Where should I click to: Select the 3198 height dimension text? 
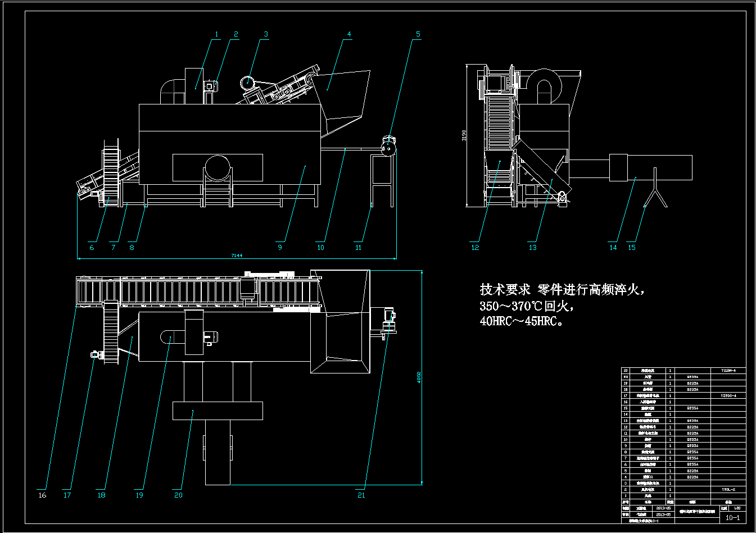coord(464,136)
